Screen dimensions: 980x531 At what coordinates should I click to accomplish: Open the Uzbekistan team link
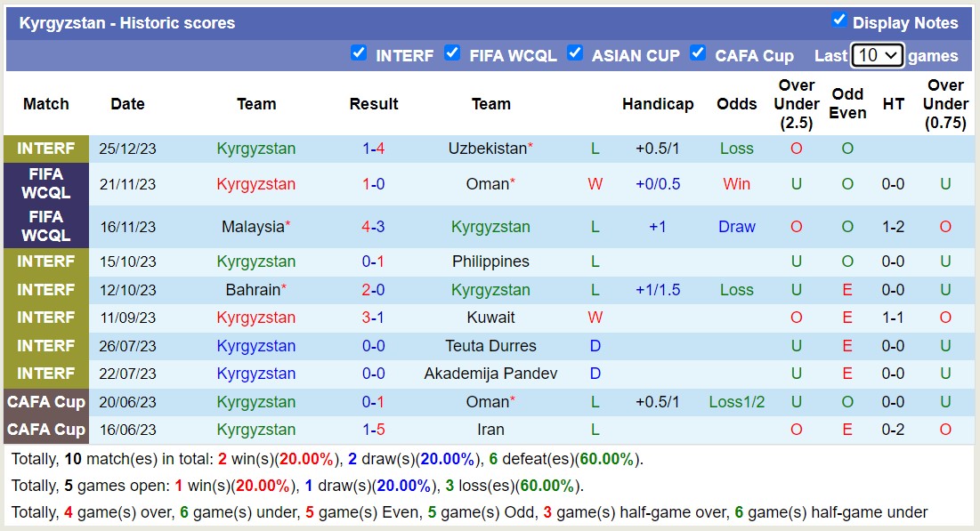point(486,148)
